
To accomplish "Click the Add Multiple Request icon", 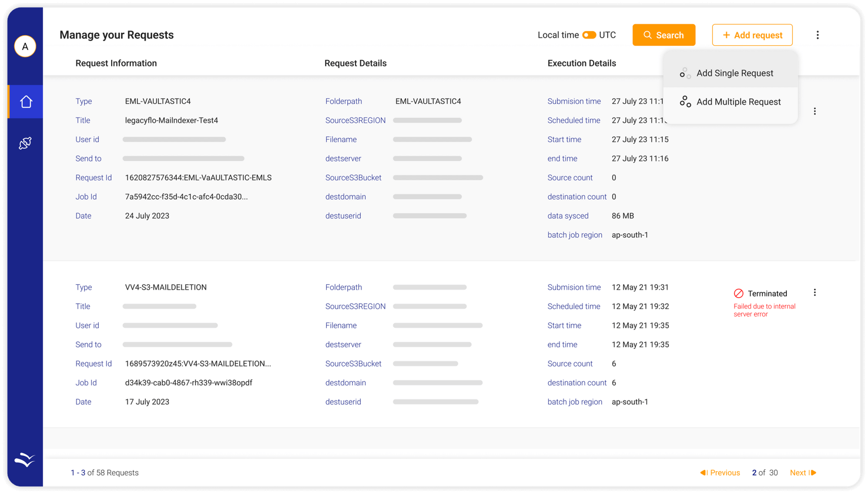I will pyautogui.click(x=685, y=102).
